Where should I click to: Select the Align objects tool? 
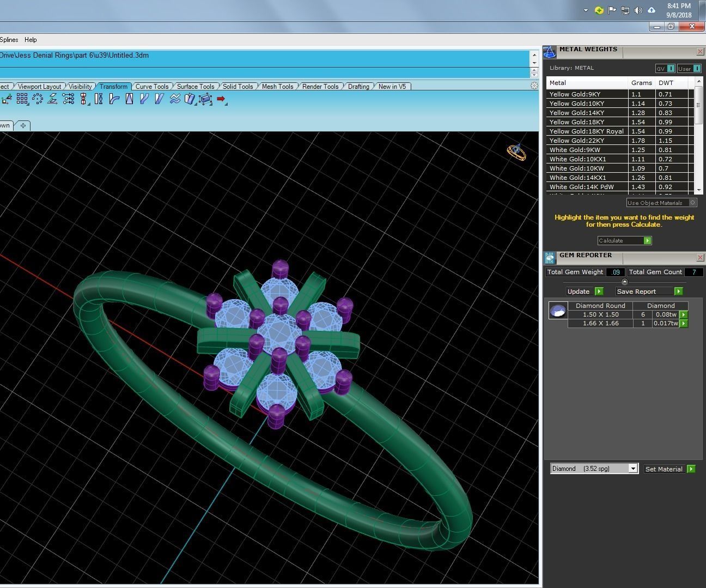click(x=68, y=99)
